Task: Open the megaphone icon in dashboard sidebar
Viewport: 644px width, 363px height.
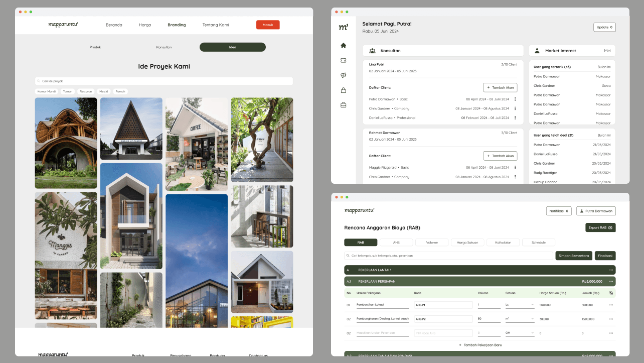Action: tap(343, 75)
